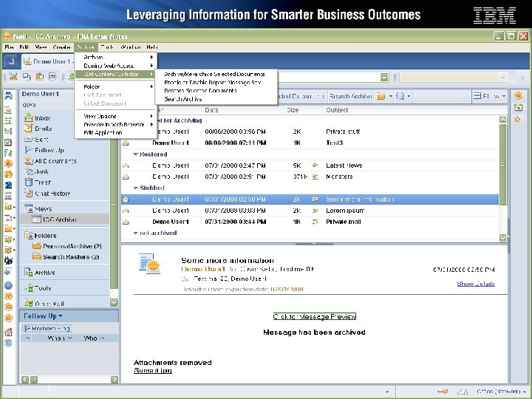The height and width of the screenshot is (399, 532).
Task: Click the Tools navigator icon
Action: (28, 288)
